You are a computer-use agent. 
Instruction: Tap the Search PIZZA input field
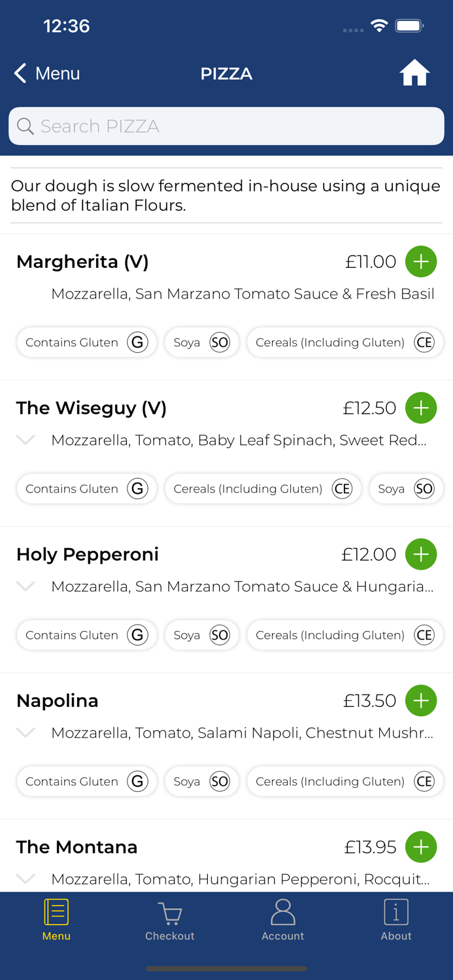[226, 125]
